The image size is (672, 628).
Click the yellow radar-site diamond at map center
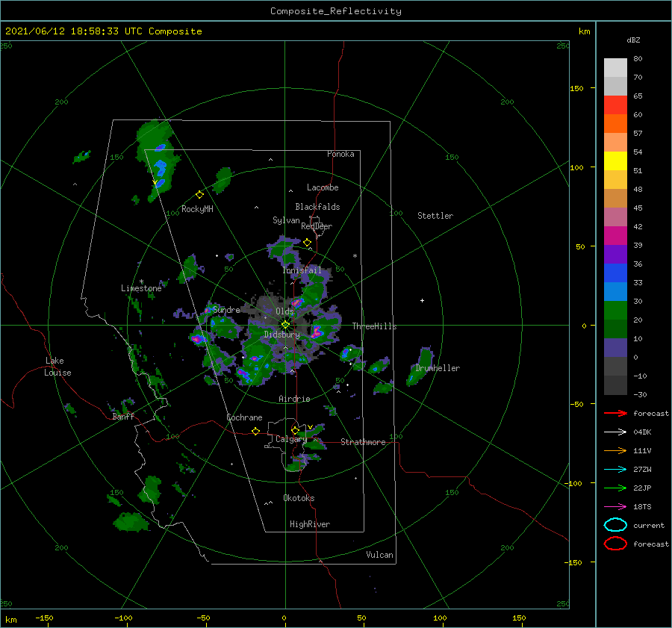(x=285, y=325)
